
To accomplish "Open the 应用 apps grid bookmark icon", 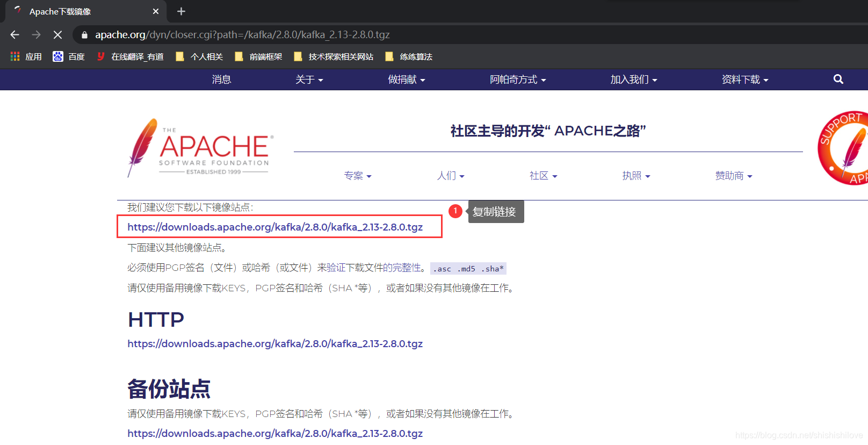I will point(15,56).
